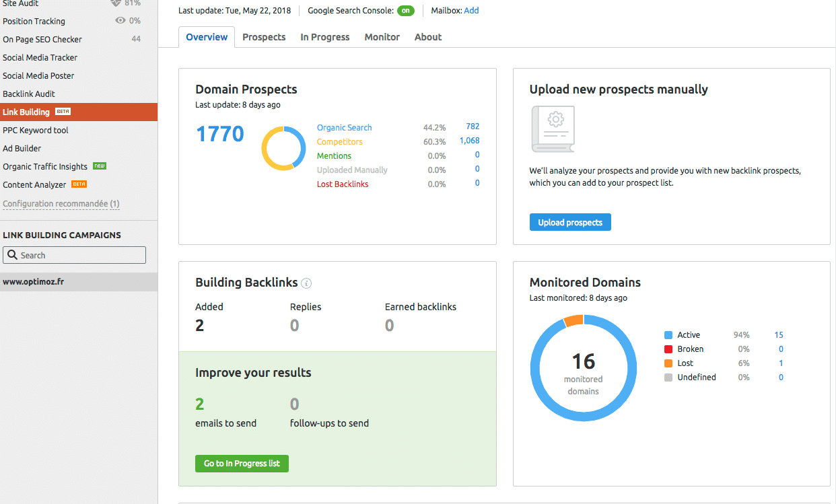Viewport: 836px width, 504px height.
Task: Open Lost Backlinks prospects link
Action: (x=343, y=184)
